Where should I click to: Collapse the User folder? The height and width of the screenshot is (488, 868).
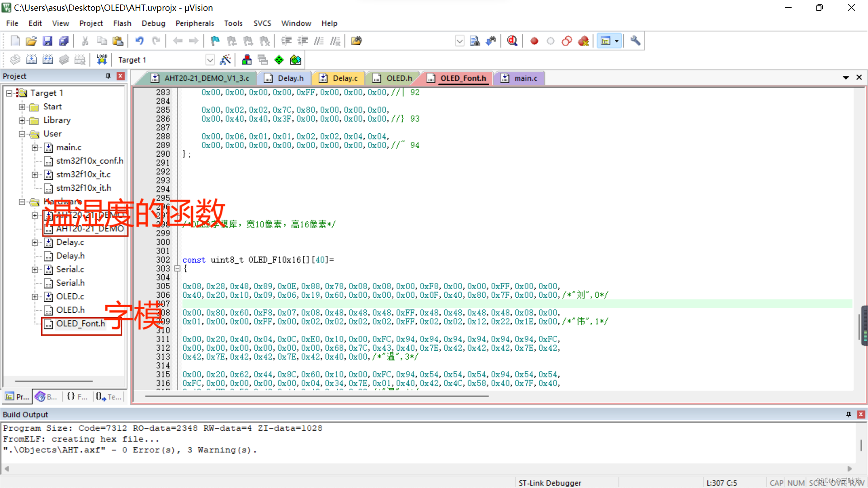point(22,134)
